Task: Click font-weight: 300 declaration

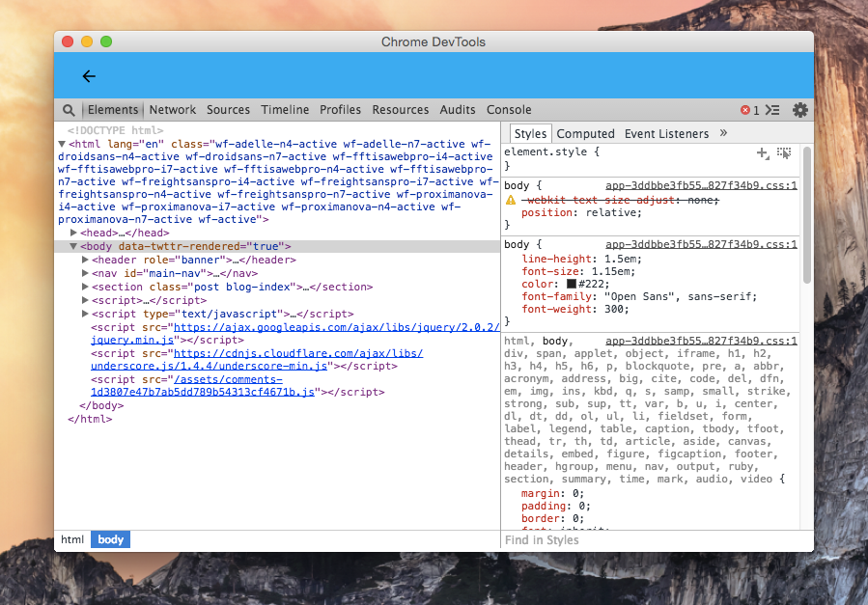Action: [575, 309]
